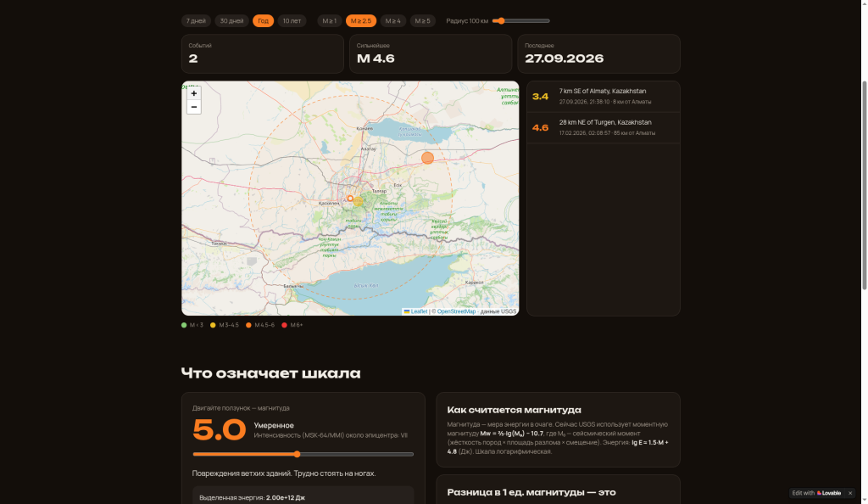The width and height of the screenshot is (868, 504).
Task: Switch the period to 30 дней
Action: point(232,21)
